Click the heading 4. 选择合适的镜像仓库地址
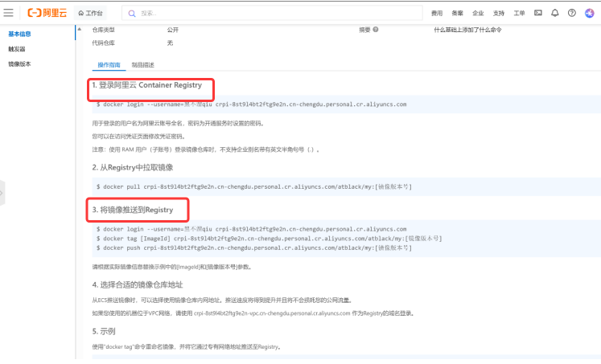The height and width of the screenshot is (364, 601). point(138,284)
